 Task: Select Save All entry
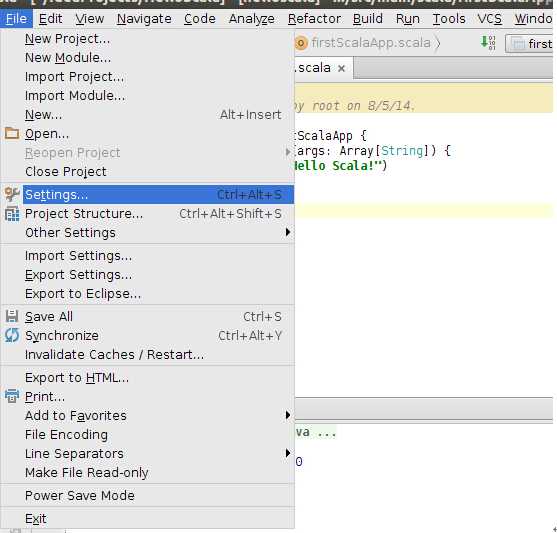coord(147,316)
